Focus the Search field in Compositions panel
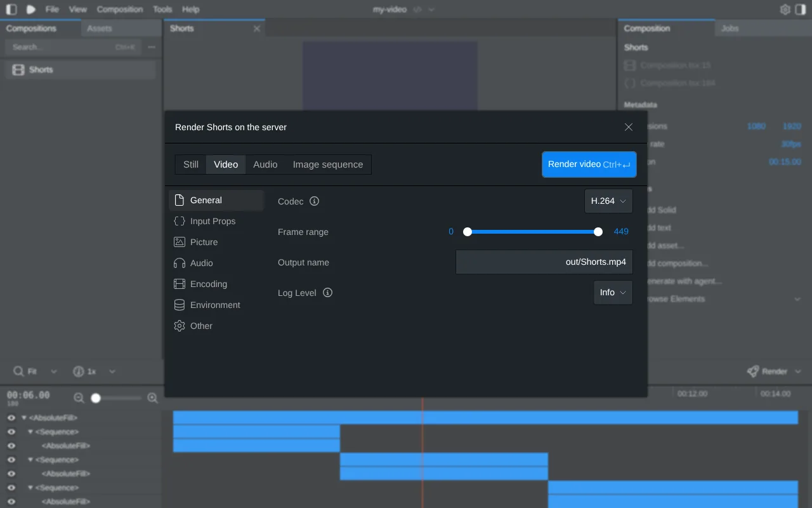Viewport: 812px width, 508px height. pos(73,47)
